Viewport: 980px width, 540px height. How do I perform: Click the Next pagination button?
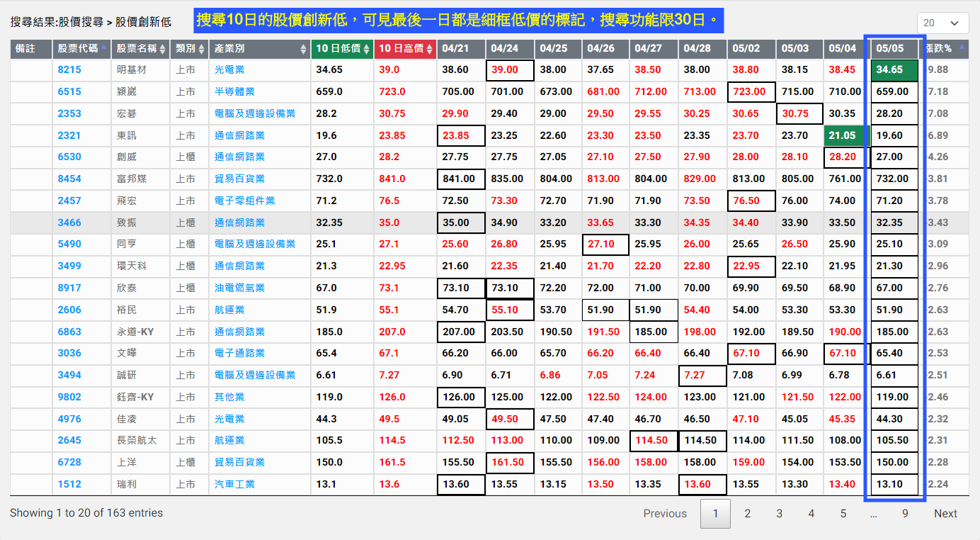pos(945,514)
